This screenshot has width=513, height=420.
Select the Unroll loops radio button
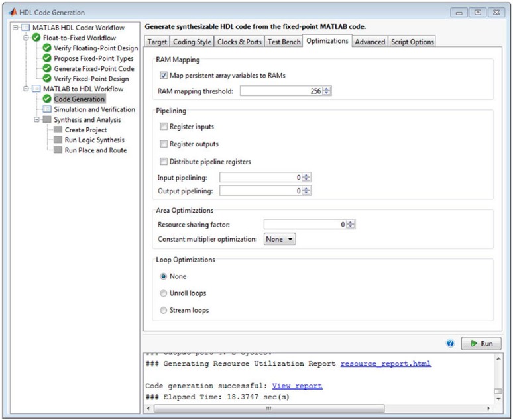(x=163, y=293)
